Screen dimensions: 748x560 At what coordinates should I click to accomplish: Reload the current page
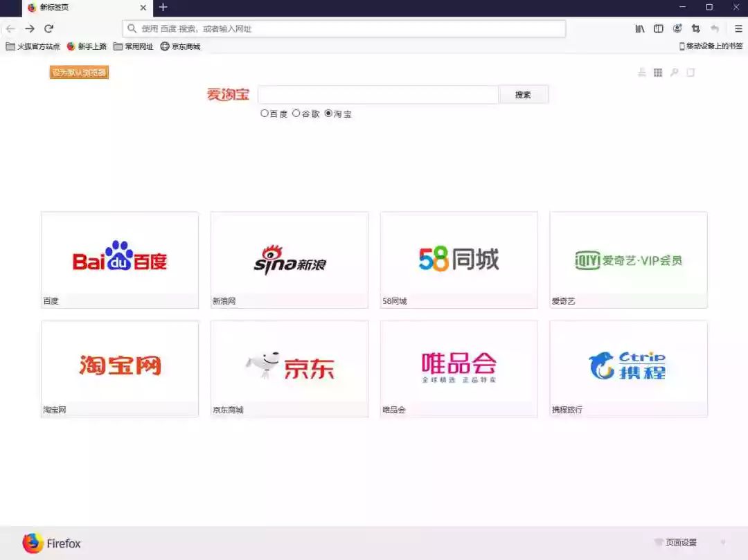[x=48, y=28]
